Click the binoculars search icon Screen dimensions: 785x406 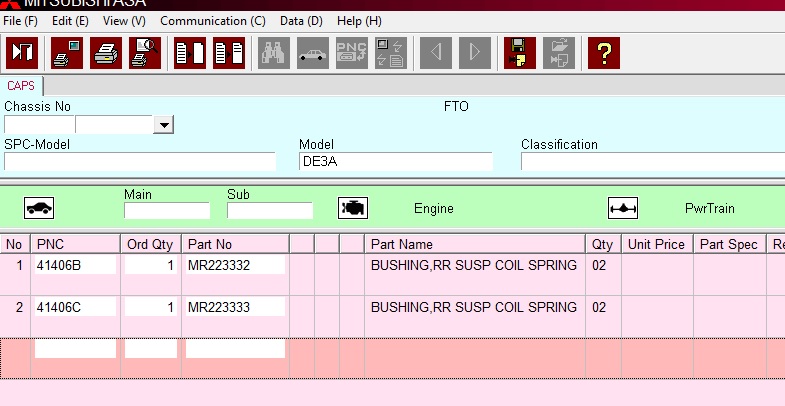(274, 53)
